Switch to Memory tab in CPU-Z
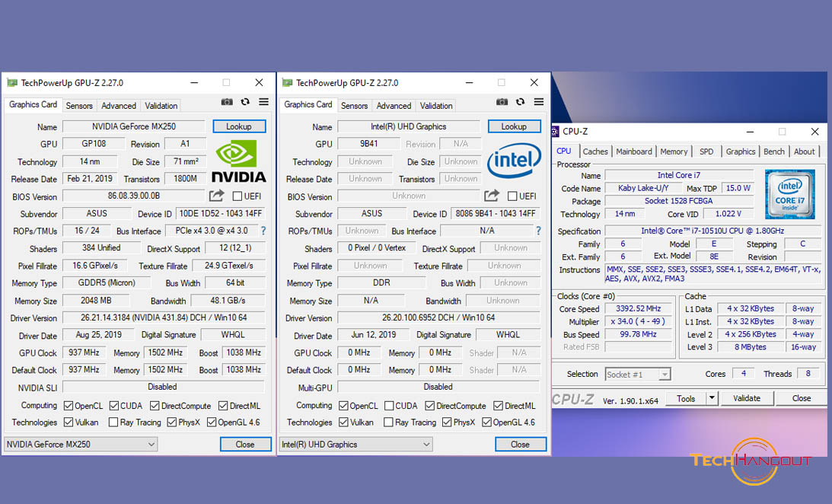This screenshot has width=832, height=504. 674,152
